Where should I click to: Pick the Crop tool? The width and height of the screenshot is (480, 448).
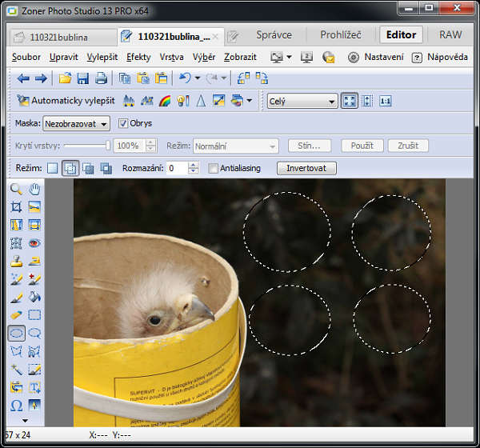tap(16, 207)
